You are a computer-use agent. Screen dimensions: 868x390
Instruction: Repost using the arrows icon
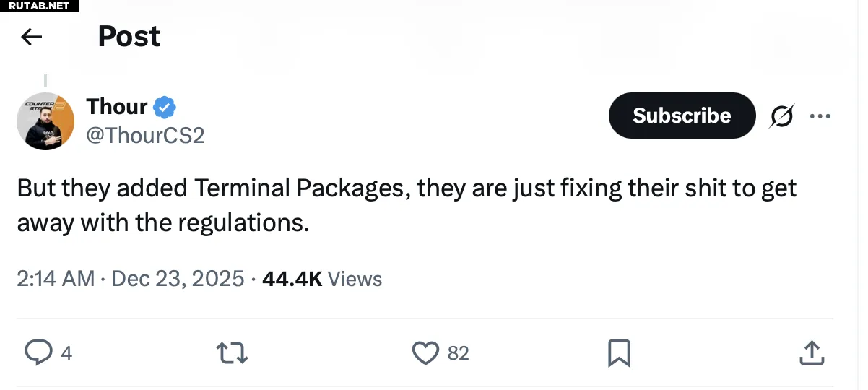coord(233,352)
